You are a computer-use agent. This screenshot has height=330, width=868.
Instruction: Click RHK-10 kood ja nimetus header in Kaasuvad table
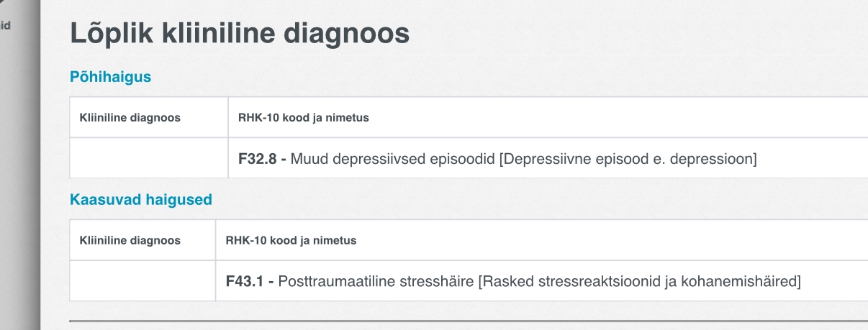291,240
